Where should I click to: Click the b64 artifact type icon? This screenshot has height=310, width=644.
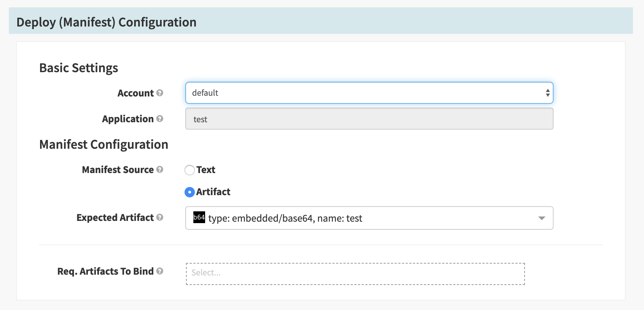coord(199,217)
